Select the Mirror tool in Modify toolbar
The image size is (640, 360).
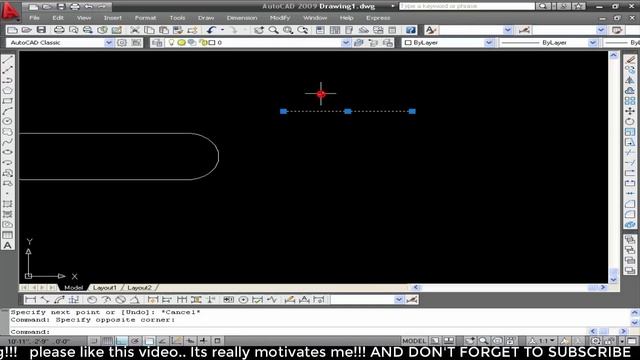point(630,80)
